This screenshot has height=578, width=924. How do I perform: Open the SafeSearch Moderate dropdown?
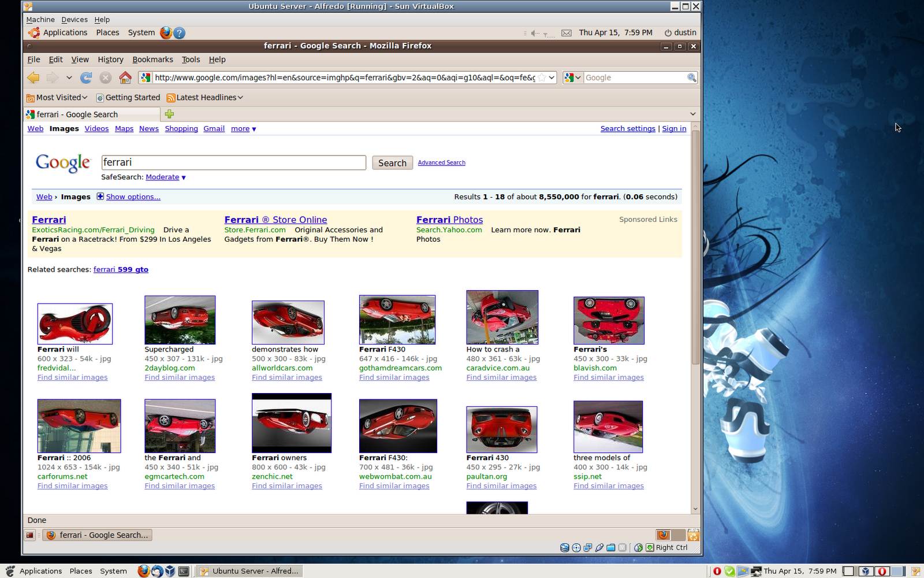(166, 177)
